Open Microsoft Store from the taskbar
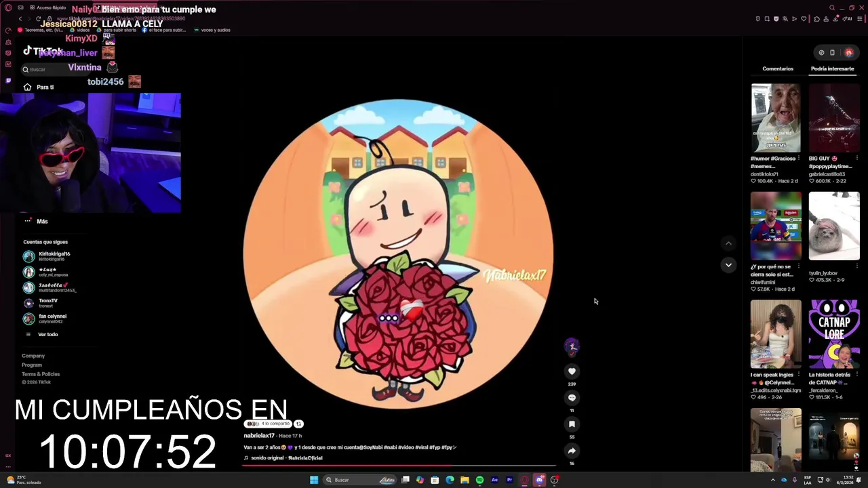Viewport: 868px width, 488px height. [435, 480]
